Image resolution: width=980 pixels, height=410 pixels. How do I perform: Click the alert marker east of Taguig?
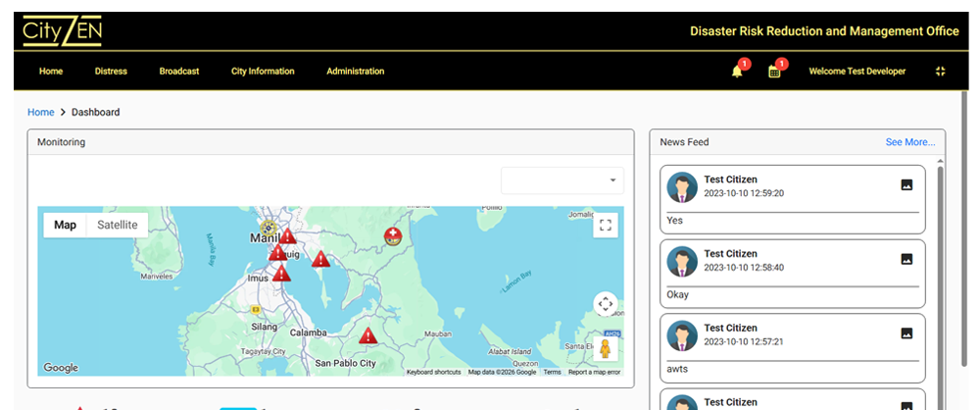(x=320, y=259)
